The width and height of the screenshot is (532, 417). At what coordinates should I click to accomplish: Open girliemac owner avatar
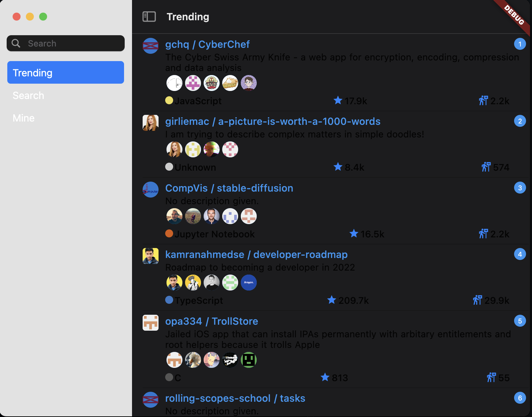click(151, 123)
